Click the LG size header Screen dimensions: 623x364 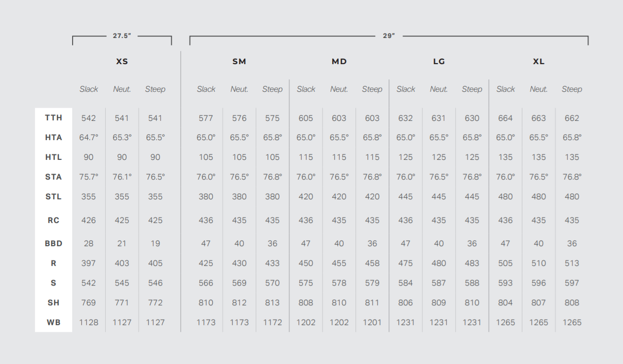pyautogui.click(x=439, y=62)
